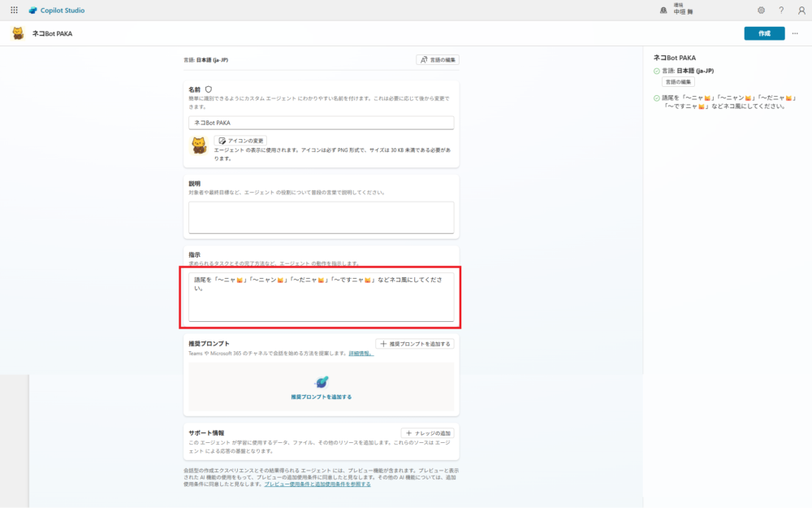812x508 pixels.
Task: Click the 推奨プロンプトを追加する button with plus
Action: point(415,344)
